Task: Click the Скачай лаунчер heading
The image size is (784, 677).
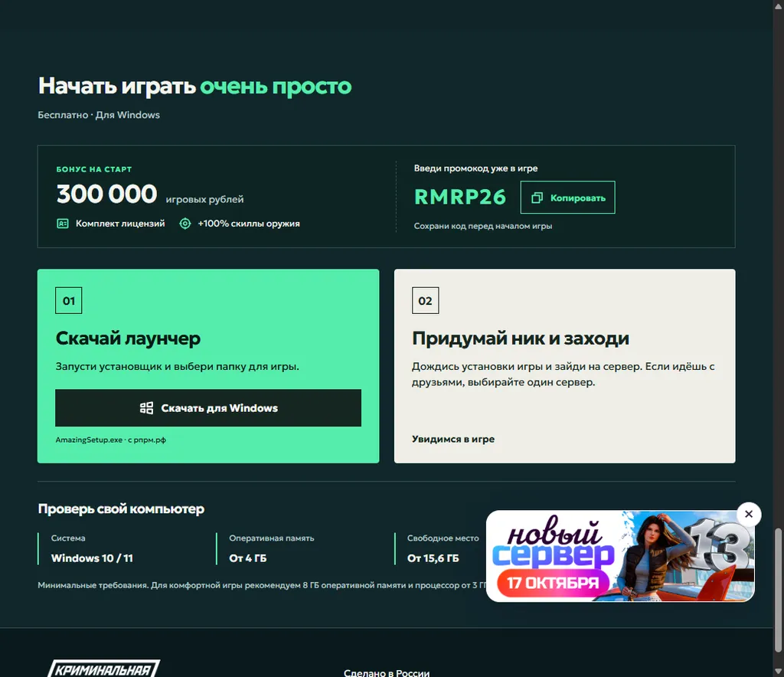Action: pyautogui.click(x=128, y=338)
